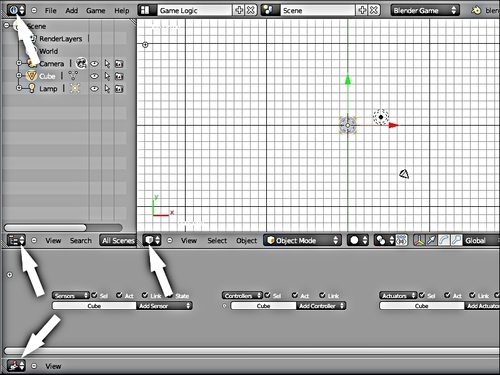The height and width of the screenshot is (375, 500).
Task: Click the Blender logo icon
Action: pyautogui.click(x=476, y=10)
